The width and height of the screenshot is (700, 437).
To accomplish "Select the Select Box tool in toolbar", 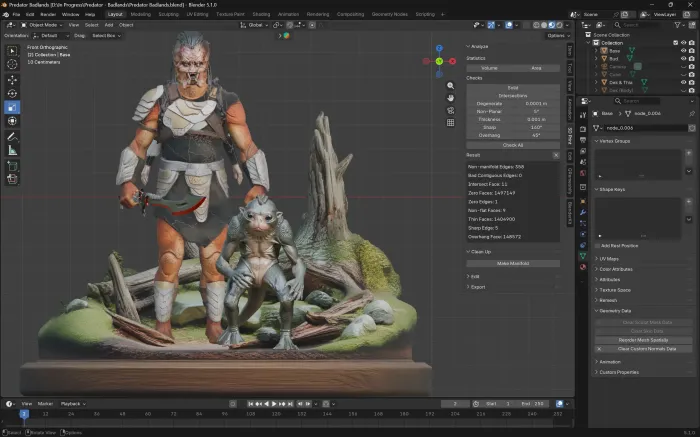I will (12, 51).
